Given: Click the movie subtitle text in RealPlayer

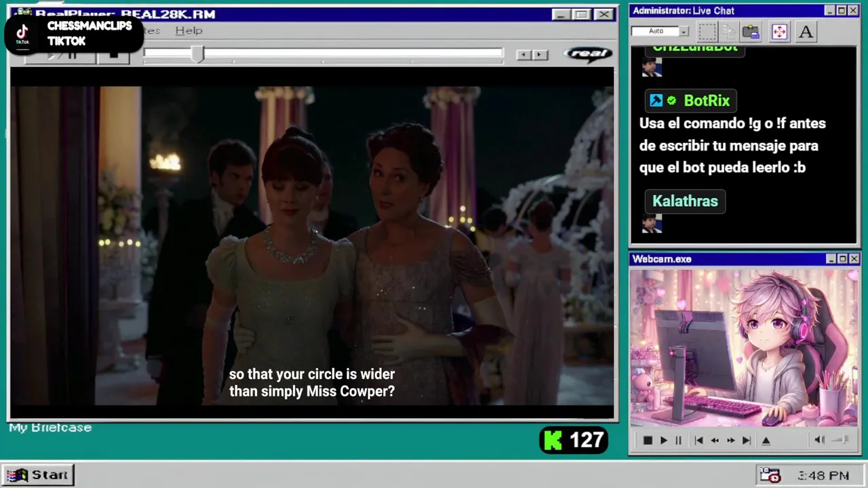Looking at the screenshot, I should (x=312, y=383).
